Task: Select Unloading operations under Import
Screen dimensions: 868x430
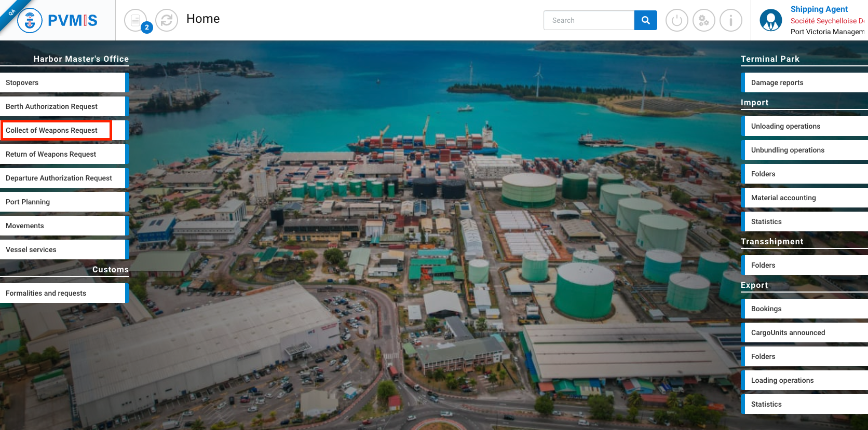Action: point(804,126)
